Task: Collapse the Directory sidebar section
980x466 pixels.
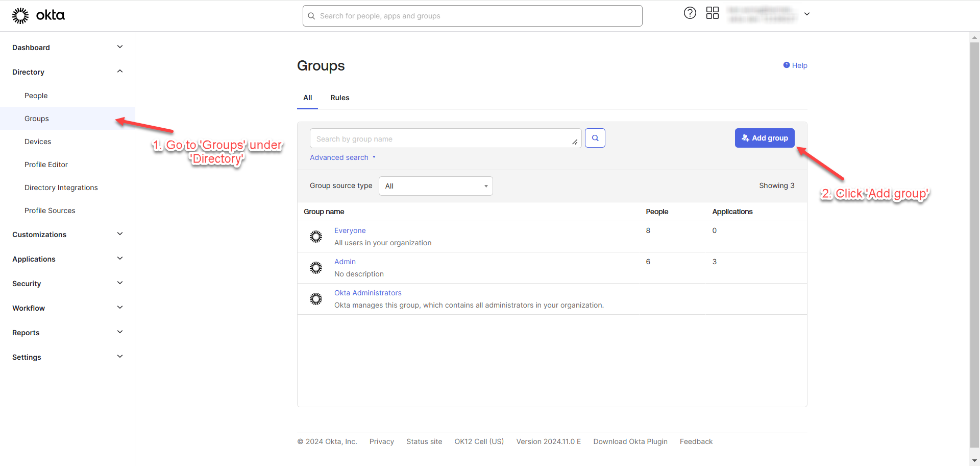Action: [x=120, y=72]
